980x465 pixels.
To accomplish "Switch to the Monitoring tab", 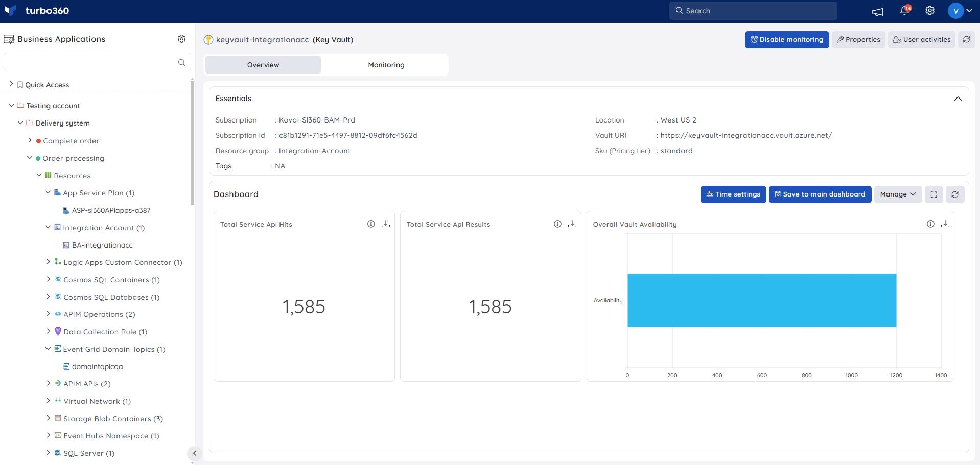I will pos(386,65).
